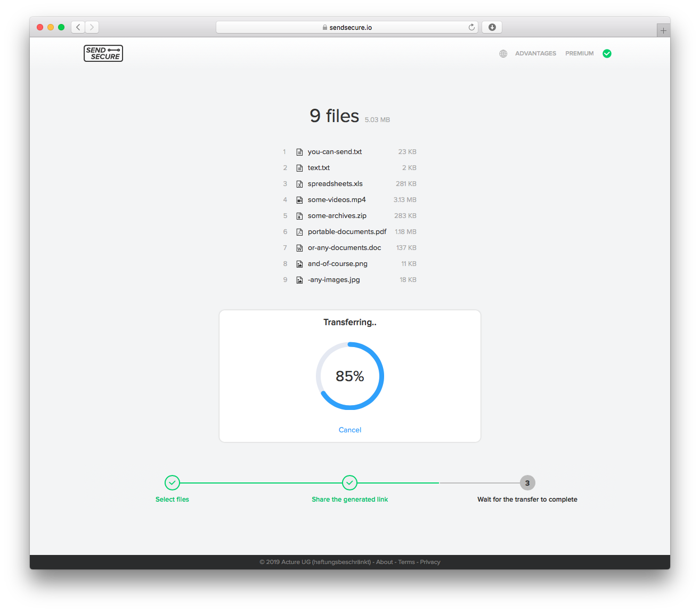Open the PREMIUM menu item

point(579,53)
